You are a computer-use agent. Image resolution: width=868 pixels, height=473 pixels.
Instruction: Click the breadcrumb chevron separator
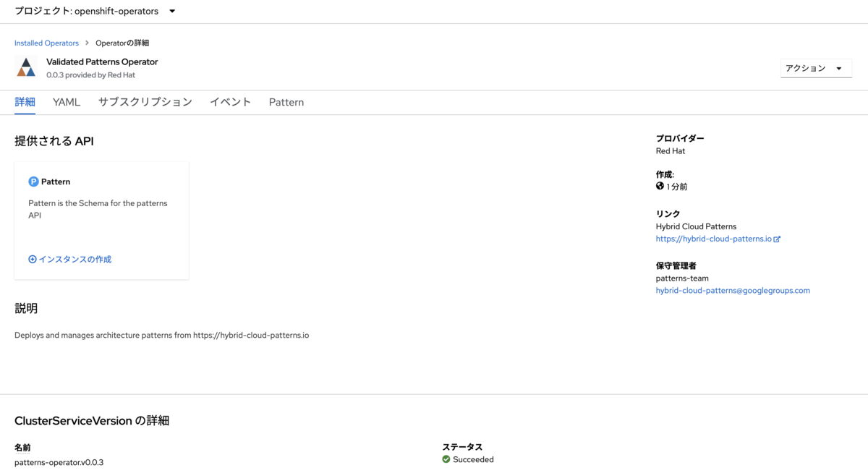(88, 43)
